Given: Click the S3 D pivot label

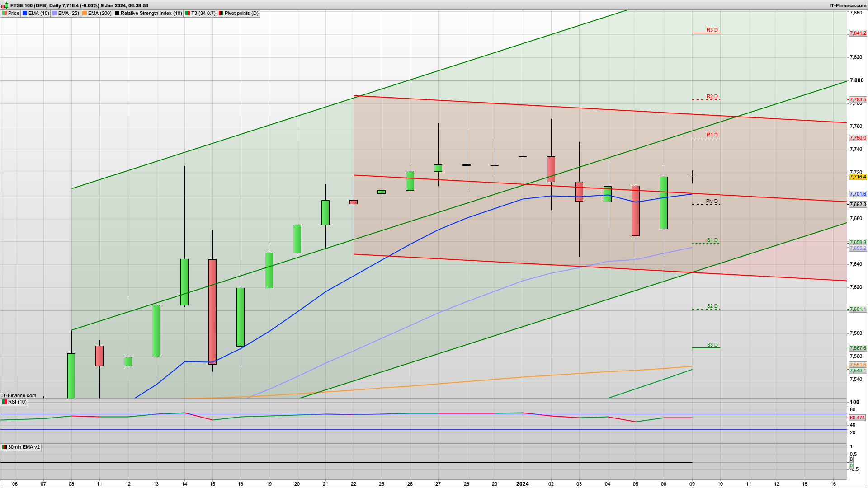Looking at the screenshot, I should [x=712, y=345].
